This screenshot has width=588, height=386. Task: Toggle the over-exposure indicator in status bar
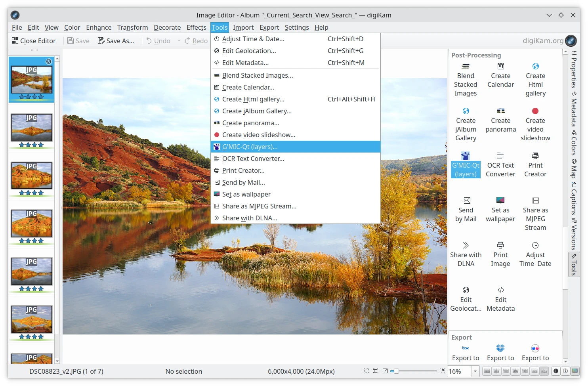565,371
